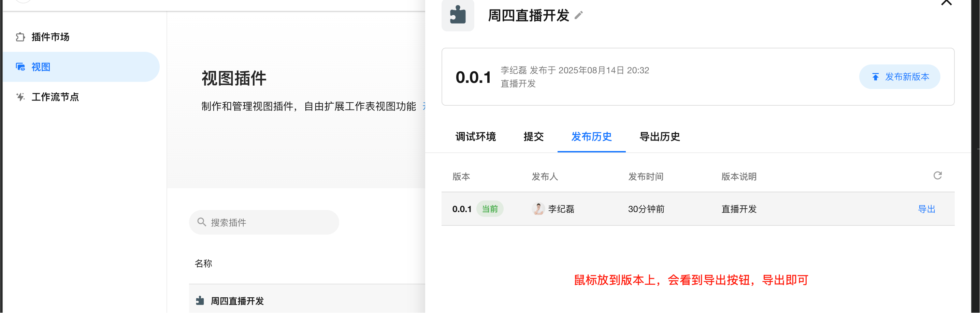Click the 插件市场 puzzle icon

(20, 37)
